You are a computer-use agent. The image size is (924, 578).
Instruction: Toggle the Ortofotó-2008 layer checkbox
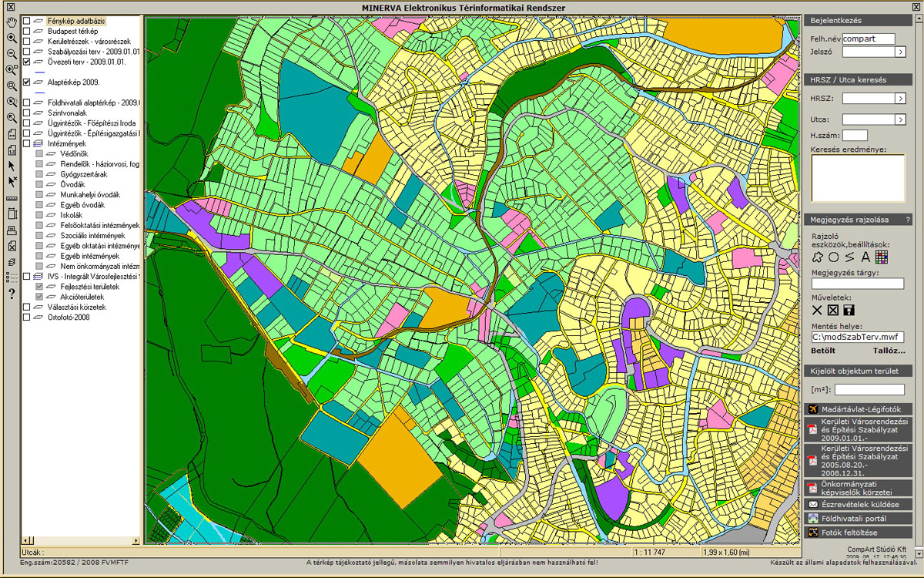[27, 317]
